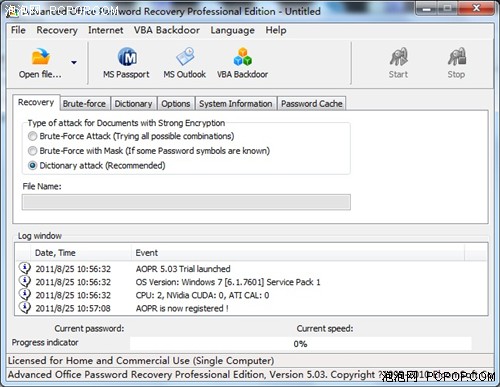
Task: Switch to the System Information tab
Action: click(236, 104)
